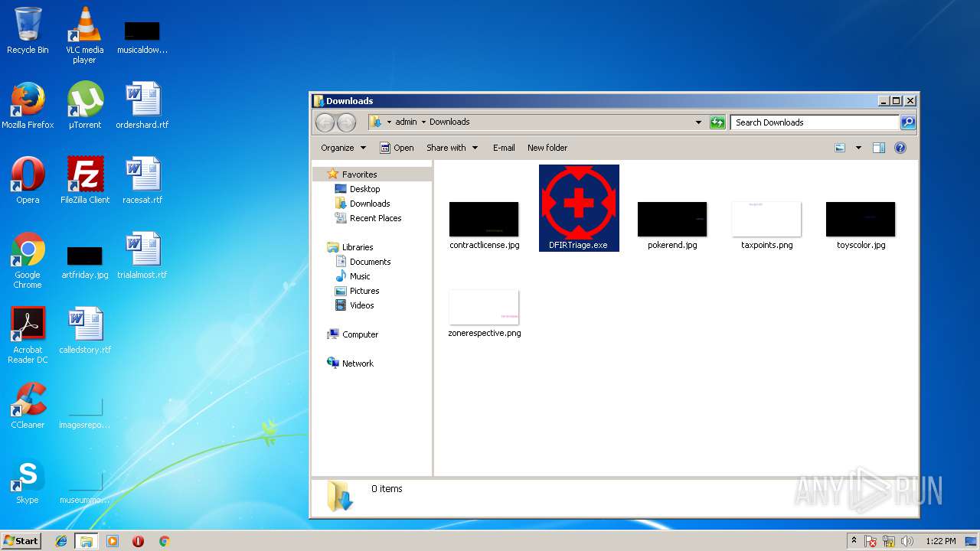Open Explorer help button
The height and width of the screenshot is (551, 980).
tap(900, 148)
